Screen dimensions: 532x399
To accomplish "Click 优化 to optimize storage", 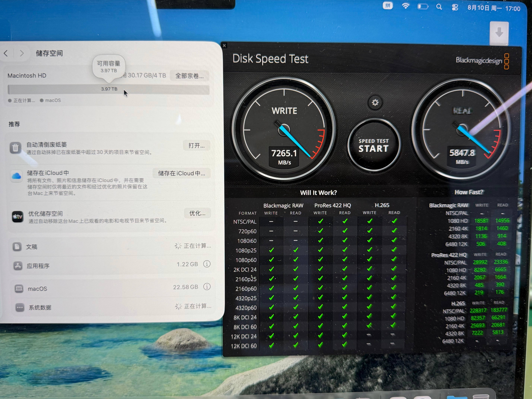I will click(197, 213).
